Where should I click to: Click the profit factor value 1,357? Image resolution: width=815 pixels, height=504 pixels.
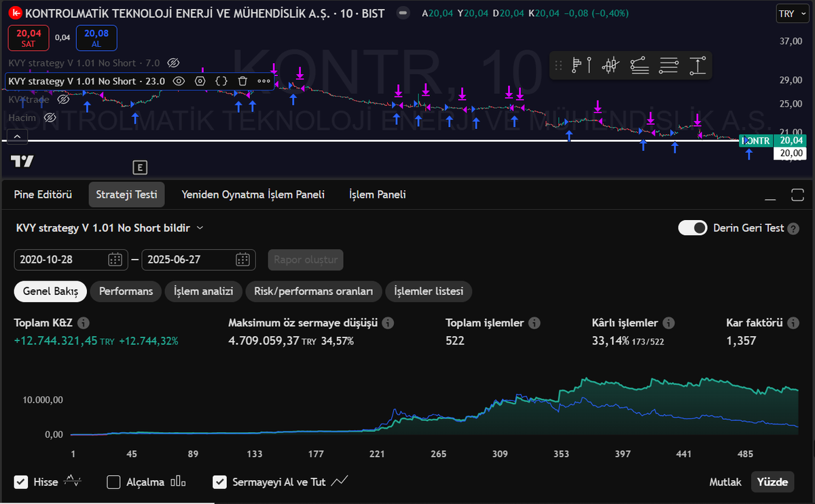[741, 341]
